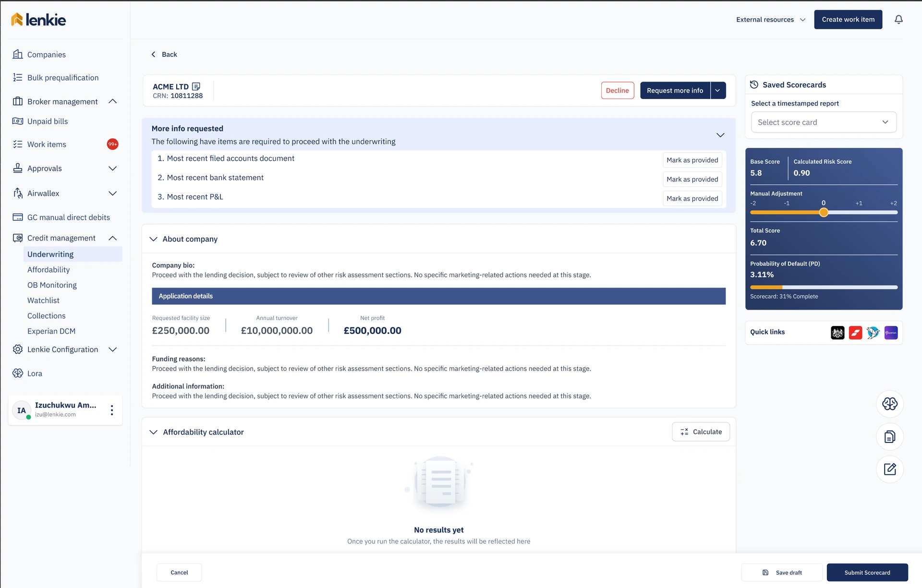
Task: Mark most recent P&L as provided
Action: [692, 198]
